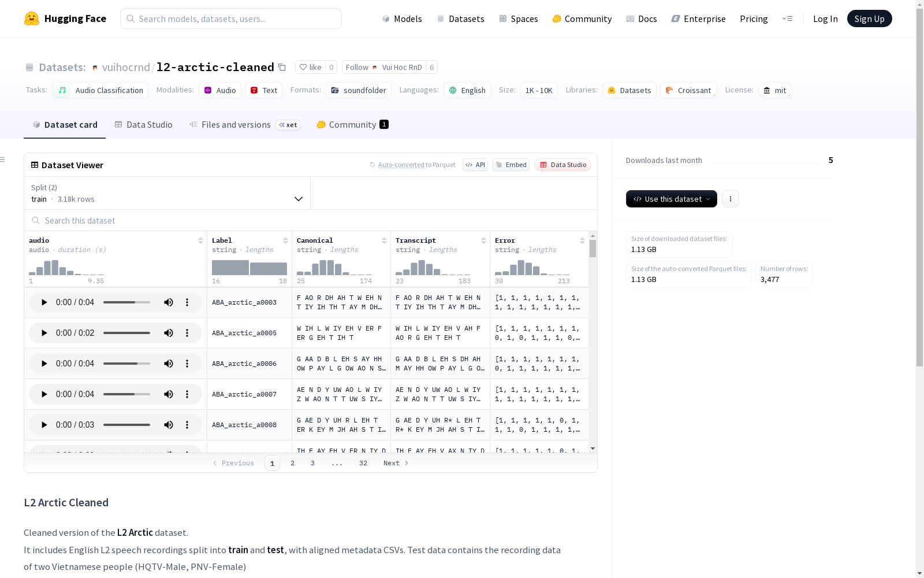Play audio for ABA_arctic_a0003 row
This screenshot has width=924, height=578.
point(44,302)
